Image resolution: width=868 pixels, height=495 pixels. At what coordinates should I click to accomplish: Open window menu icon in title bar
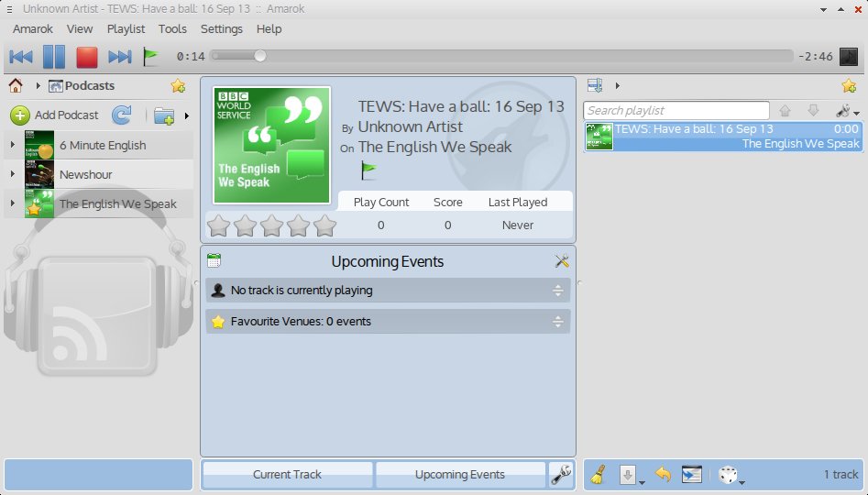tap(9, 9)
